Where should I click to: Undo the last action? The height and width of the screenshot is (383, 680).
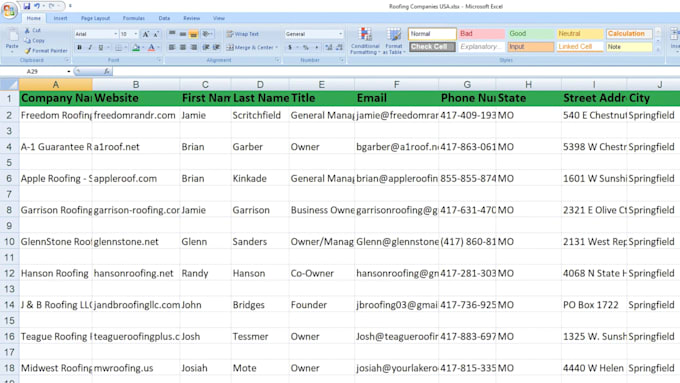37,6
